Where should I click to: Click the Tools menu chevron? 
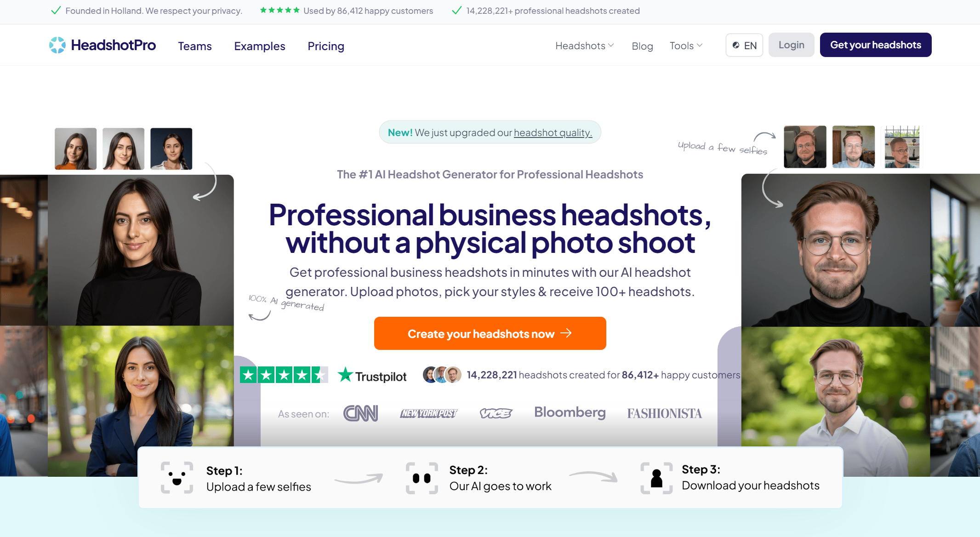[x=700, y=45]
